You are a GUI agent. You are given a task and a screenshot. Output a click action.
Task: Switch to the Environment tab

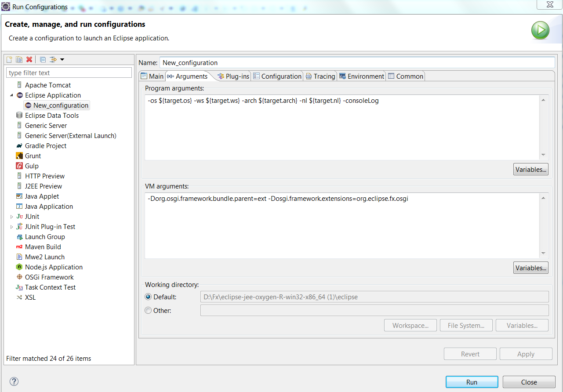[362, 76]
